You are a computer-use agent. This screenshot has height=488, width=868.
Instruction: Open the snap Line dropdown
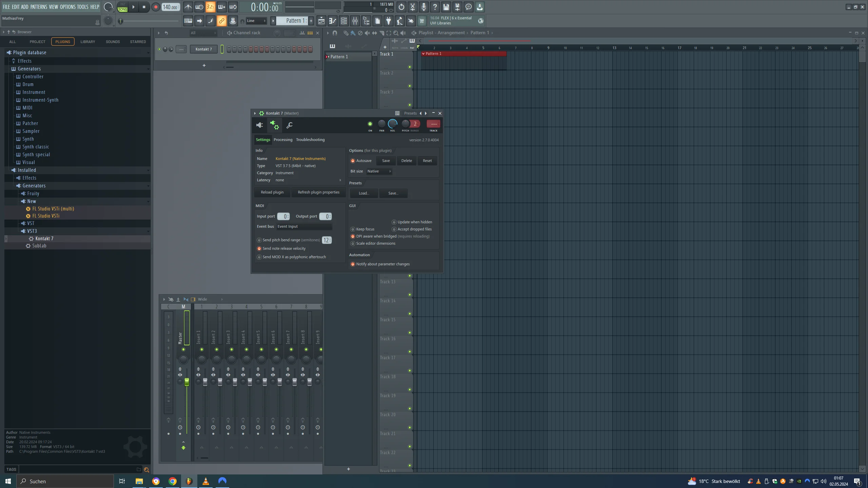pyautogui.click(x=256, y=21)
